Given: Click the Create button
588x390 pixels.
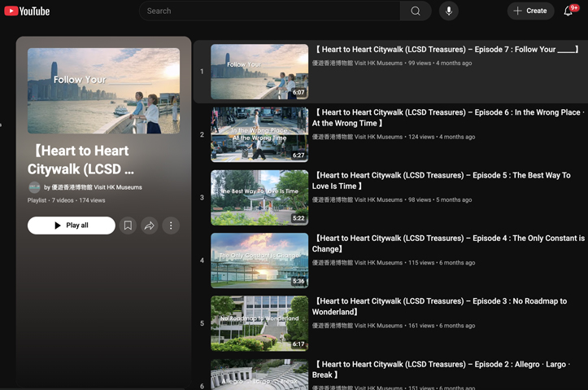Looking at the screenshot, I should pos(530,11).
